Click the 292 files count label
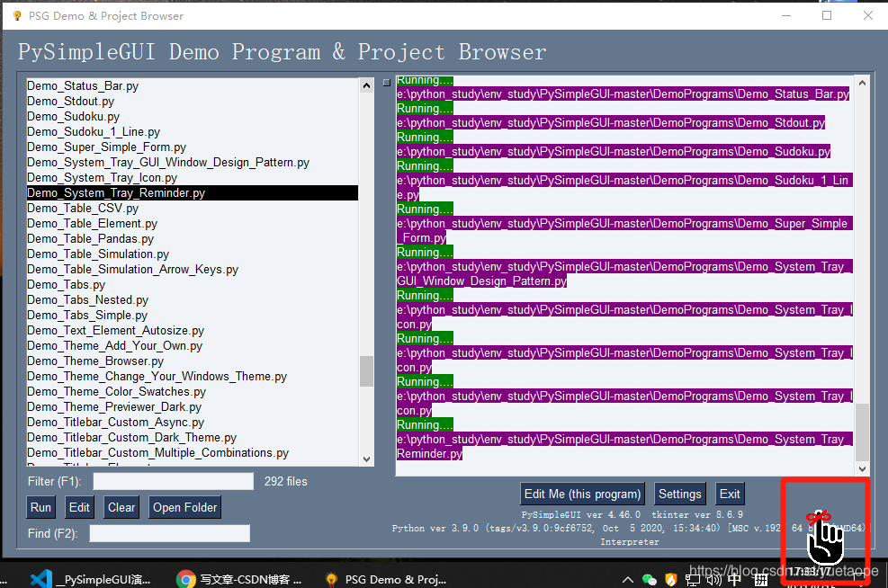 [285, 482]
